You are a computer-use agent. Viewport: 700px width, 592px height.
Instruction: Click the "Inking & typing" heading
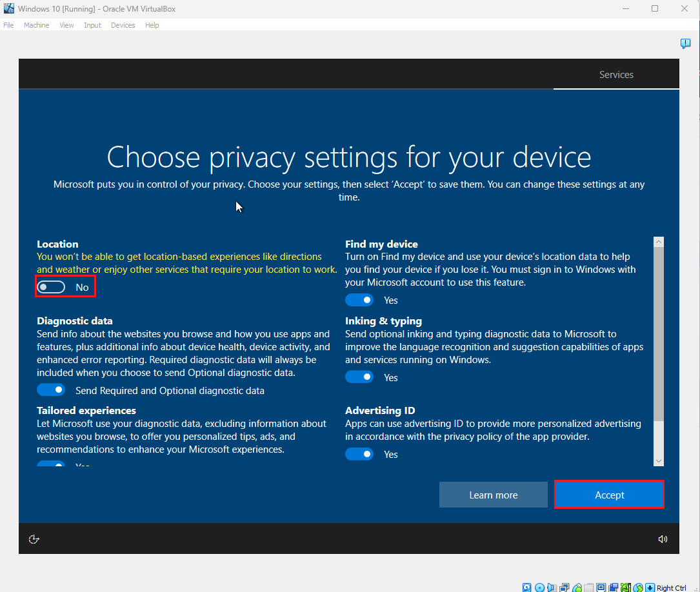[x=383, y=321]
